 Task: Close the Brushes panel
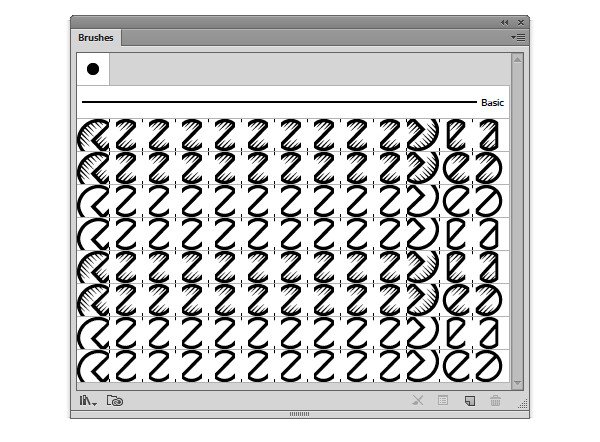[520, 21]
